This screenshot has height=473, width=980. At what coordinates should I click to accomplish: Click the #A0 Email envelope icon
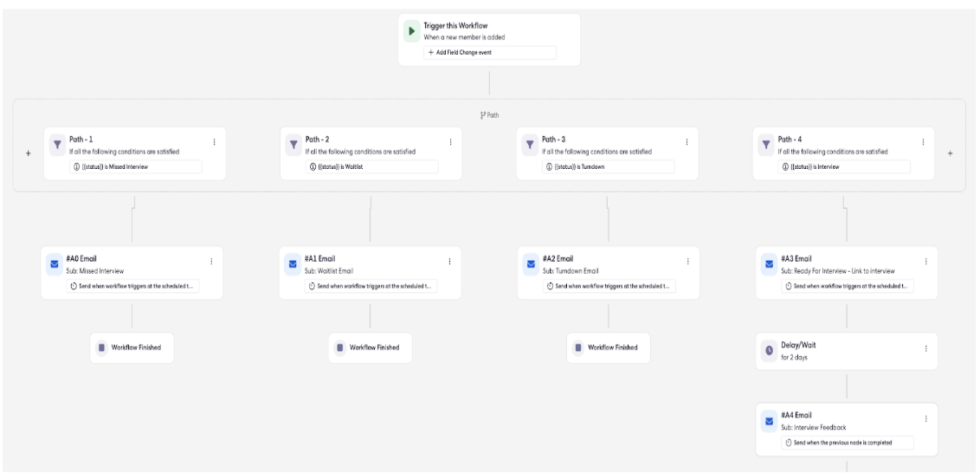55,264
